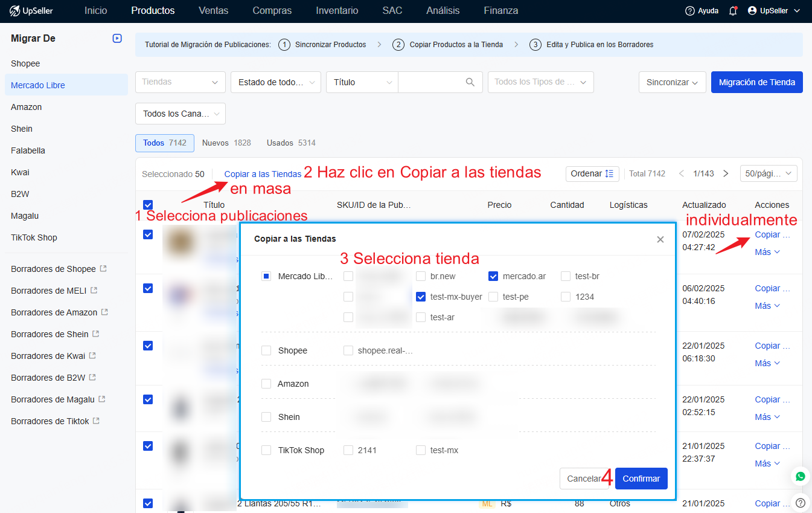Open the Tiendas dropdown
The image size is (812, 513).
coord(181,82)
